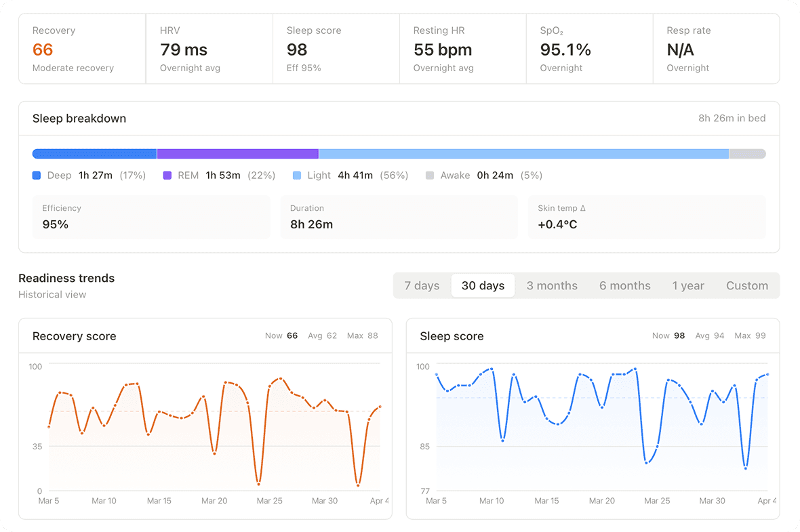Click the Light segment of sleep bar
800x532 pixels.
[524, 154]
